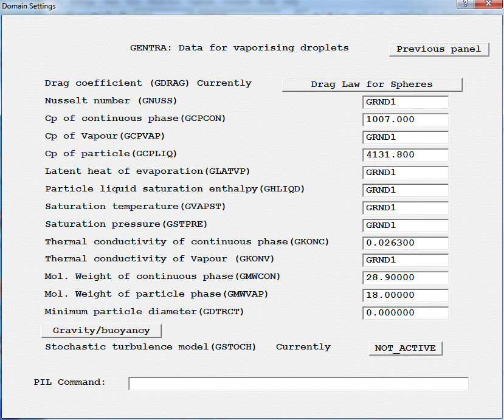Edit Mol. Weight of continuous phase 28.90000
504x420 pixels.
pyautogui.click(x=405, y=278)
